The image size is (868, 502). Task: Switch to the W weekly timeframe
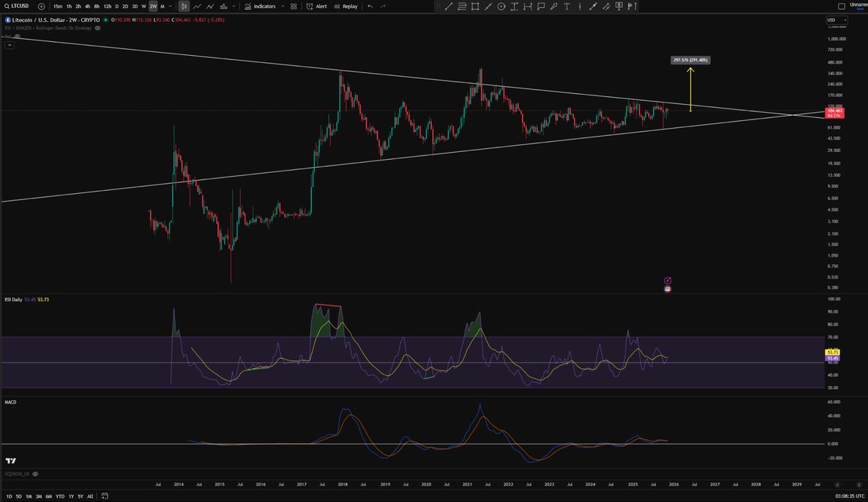click(144, 7)
